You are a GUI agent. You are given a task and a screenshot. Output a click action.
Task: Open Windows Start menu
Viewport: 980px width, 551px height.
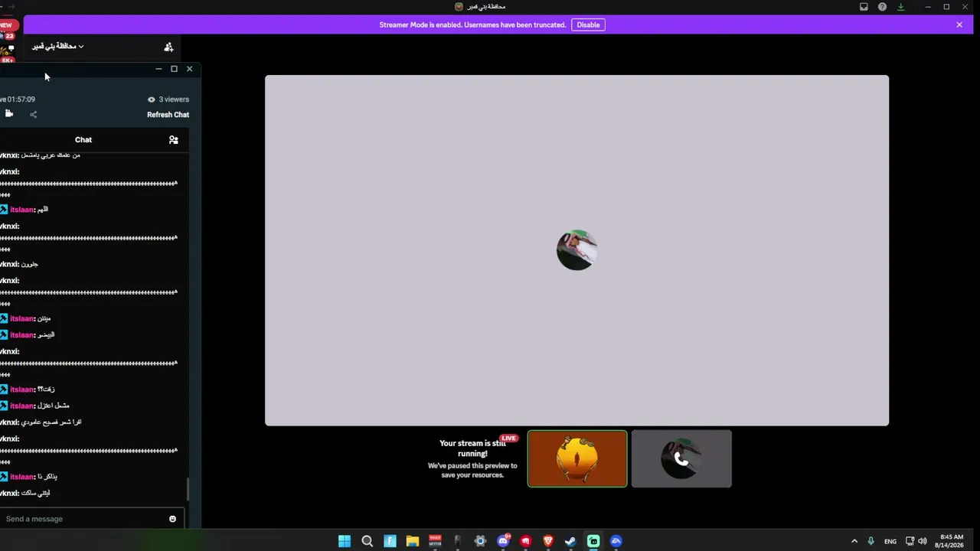(345, 541)
